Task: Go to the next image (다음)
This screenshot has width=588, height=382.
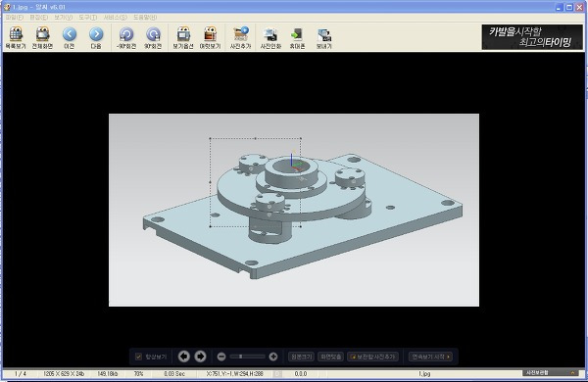Action: tap(96, 37)
